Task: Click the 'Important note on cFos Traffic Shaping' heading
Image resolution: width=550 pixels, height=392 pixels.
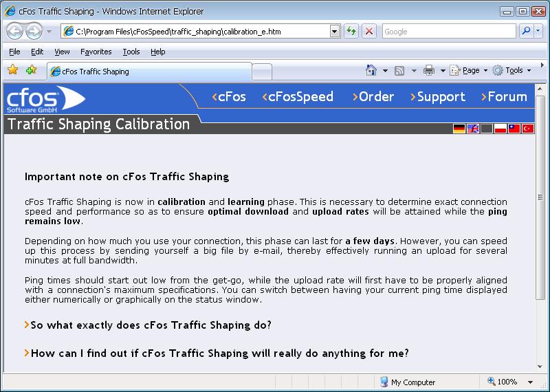Action: (126, 177)
